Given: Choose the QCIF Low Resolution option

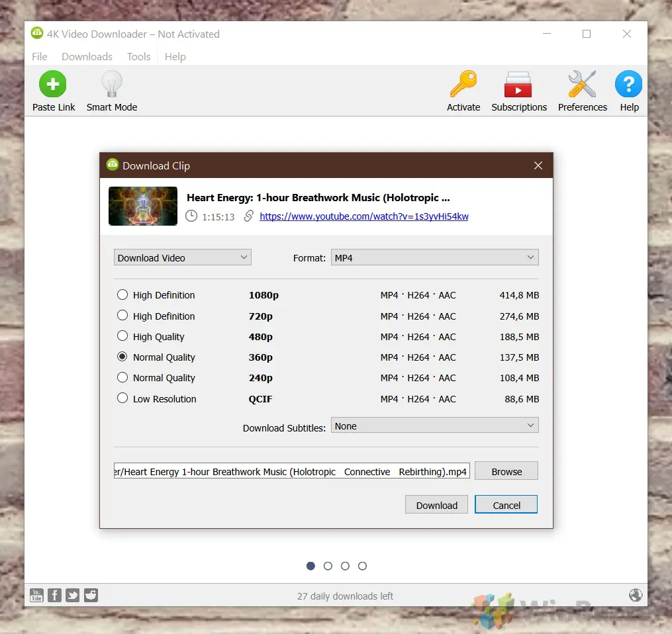Looking at the screenshot, I should pos(122,398).
